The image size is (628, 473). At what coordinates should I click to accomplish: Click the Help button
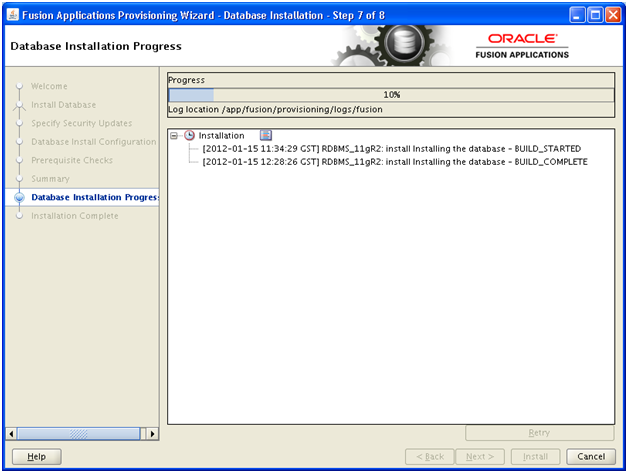coord(36,457)
